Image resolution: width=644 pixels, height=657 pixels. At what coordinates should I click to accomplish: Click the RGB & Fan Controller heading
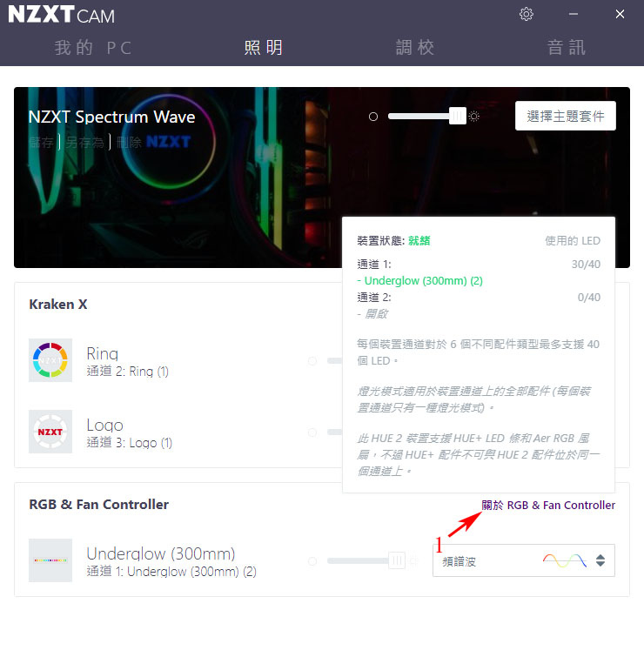[99, 505]
